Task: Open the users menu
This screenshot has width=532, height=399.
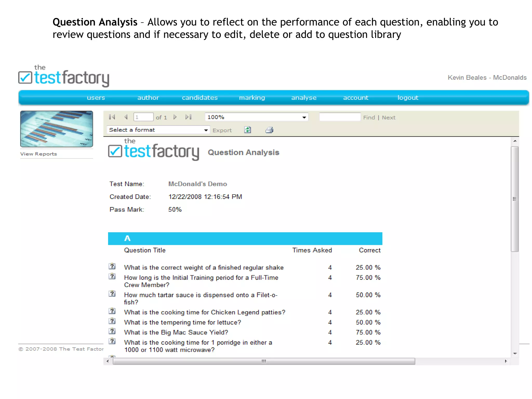Action: pyautogui.click(x=96, y=98)
